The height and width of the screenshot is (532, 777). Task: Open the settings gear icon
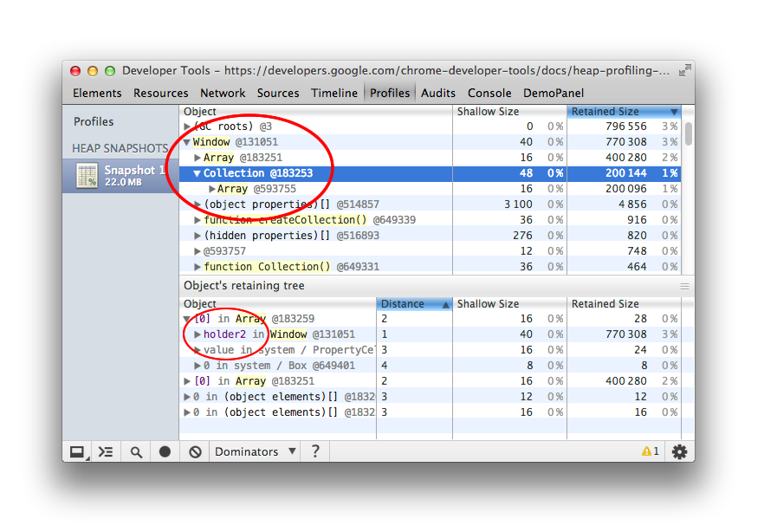pyautogui.click(x=679, y=451)
